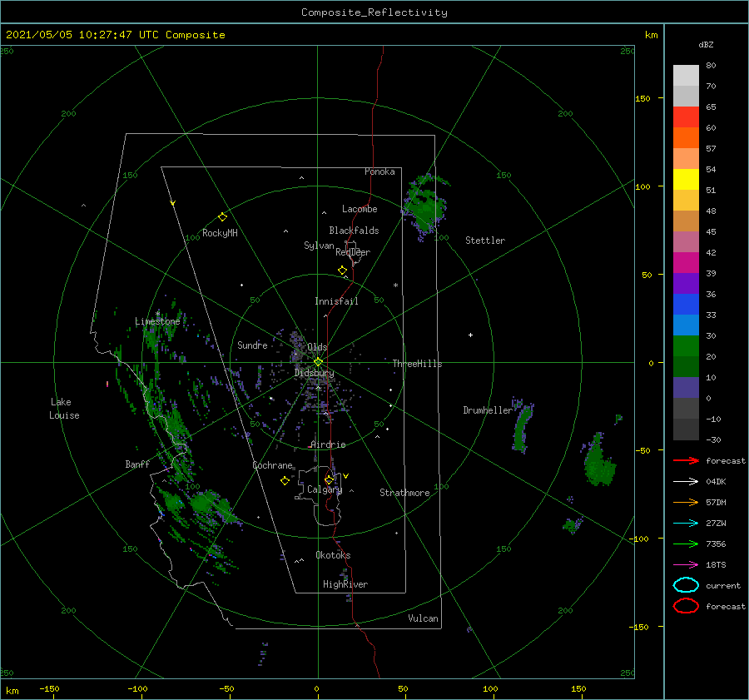Click the orange swatch between 60 and 57
Screen dimensions: 749x700
point(686,137)
